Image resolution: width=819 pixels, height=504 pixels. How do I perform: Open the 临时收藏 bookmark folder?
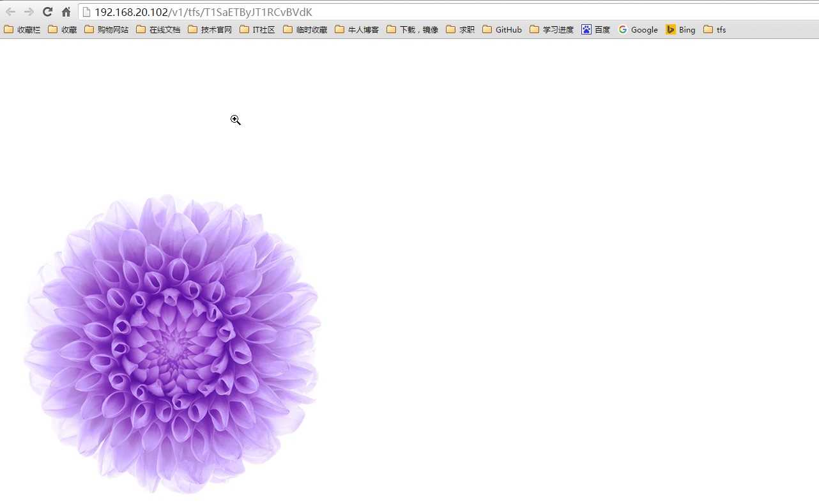[x=305, y=29]
